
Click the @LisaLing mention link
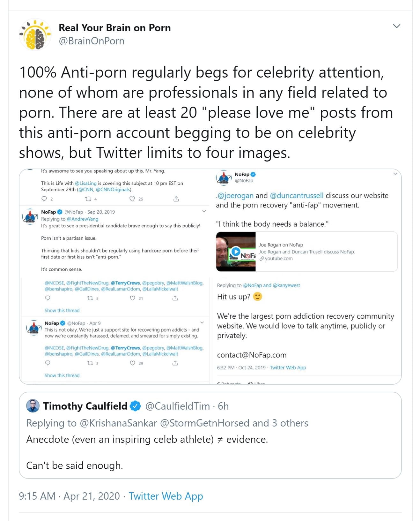pos(85,183)
